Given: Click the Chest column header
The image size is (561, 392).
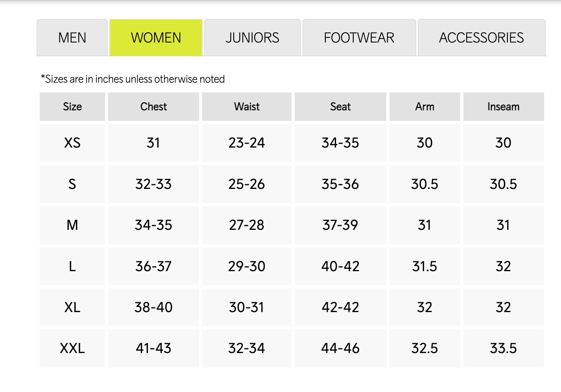Looking at the screenshot, I should [x=153, y=107].
